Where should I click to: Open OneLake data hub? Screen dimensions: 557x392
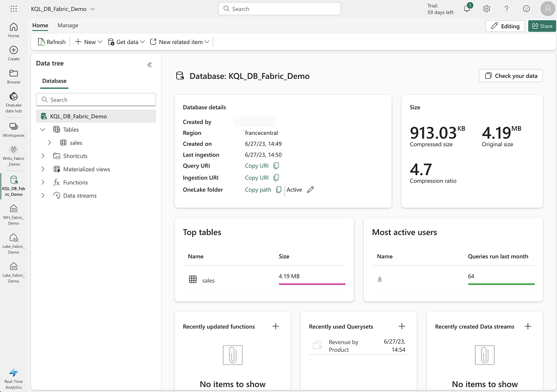(x=14, y=102)
